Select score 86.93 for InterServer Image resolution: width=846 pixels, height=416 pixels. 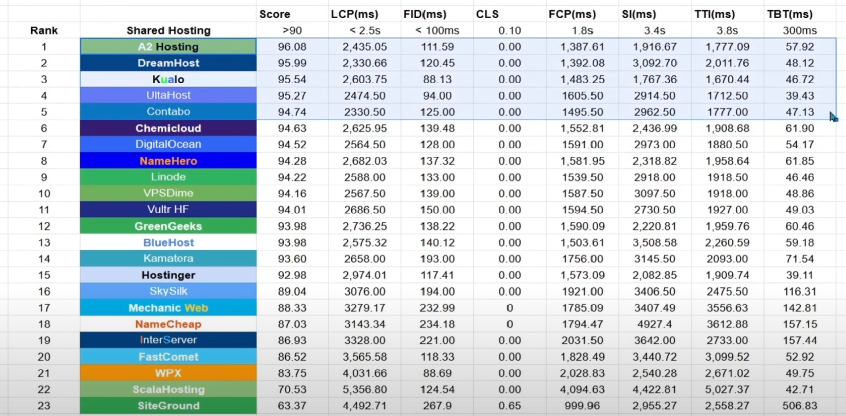click(x=291, y=340)
